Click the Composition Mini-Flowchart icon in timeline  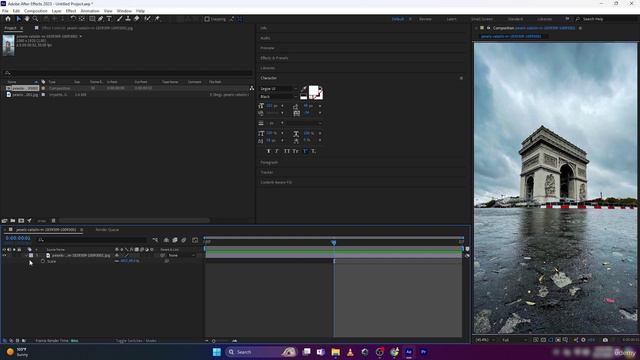[155, 240]
